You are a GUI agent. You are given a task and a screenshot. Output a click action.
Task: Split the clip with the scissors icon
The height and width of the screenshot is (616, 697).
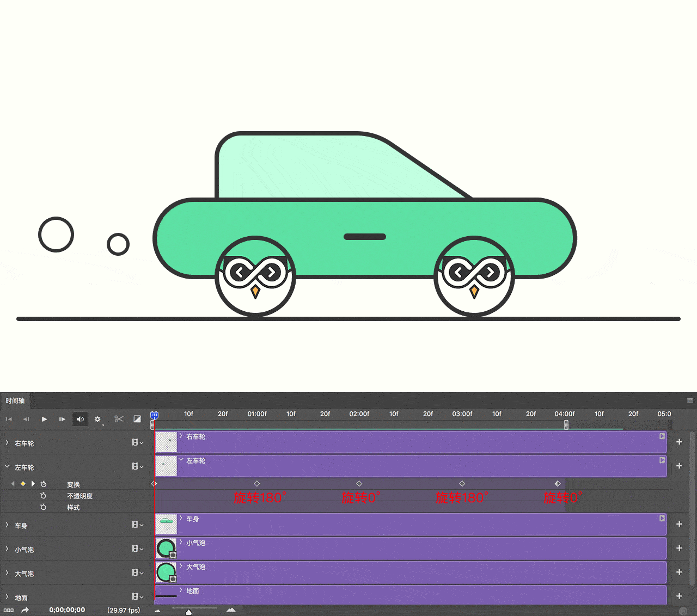click(x=119, y=419)
